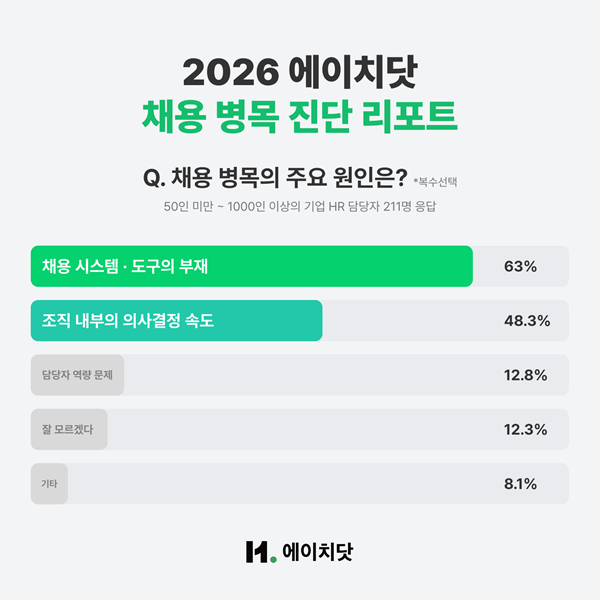Select the teal 조직 내부의 의사결정 속도 bar

pyautogui.click(x=176, y=321)
